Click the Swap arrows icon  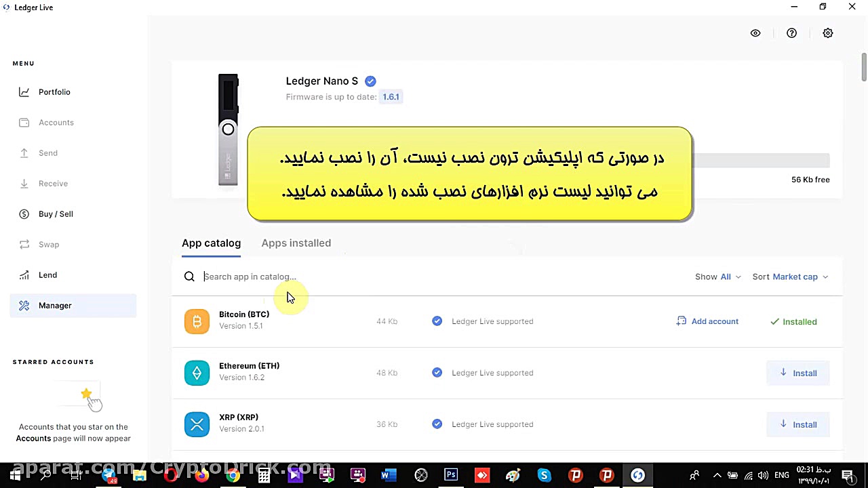coord(24,245)
